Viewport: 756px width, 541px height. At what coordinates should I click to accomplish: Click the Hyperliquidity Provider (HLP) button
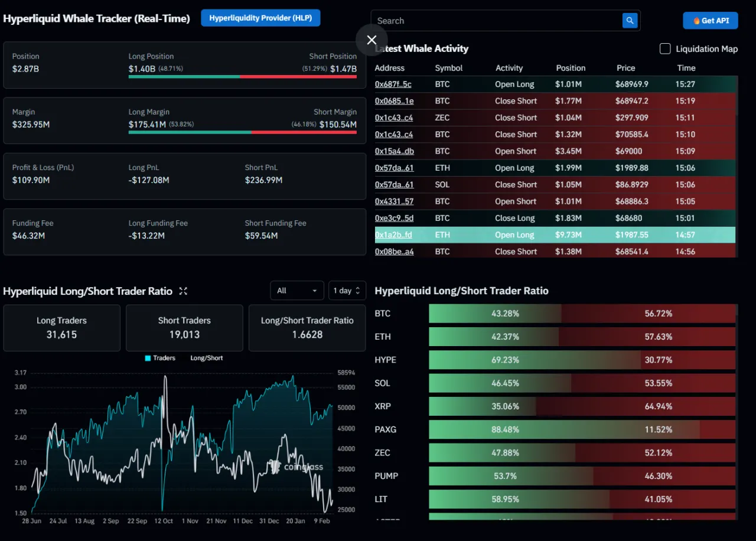point(260,18)
